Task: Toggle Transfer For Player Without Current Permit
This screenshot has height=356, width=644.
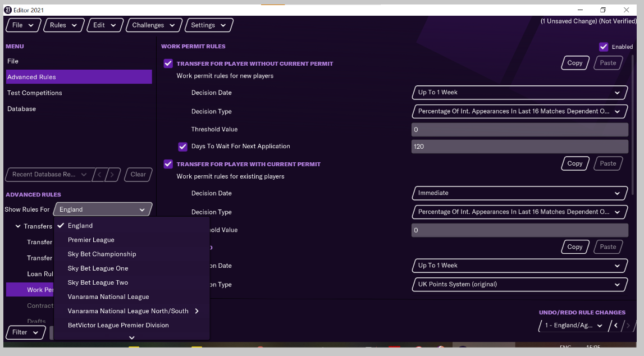Action: pyautogui.click(x=168, y=63)
